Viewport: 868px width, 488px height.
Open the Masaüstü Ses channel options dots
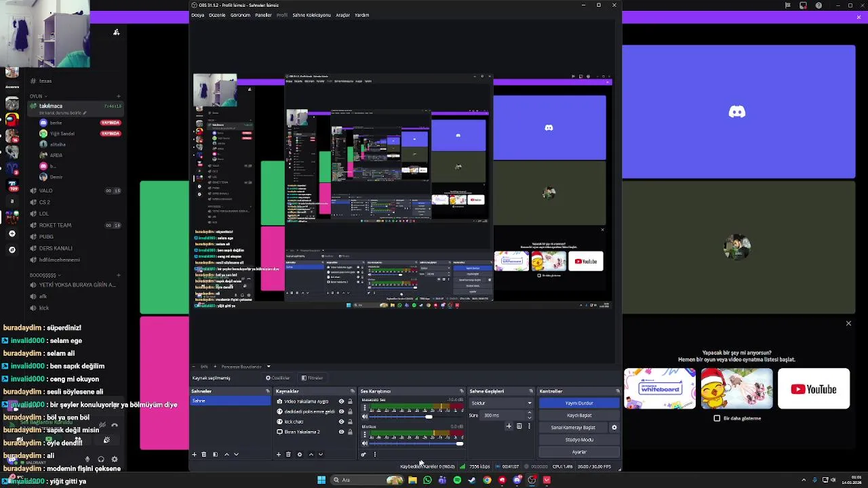pyautogui.click(x=365, y=407)
